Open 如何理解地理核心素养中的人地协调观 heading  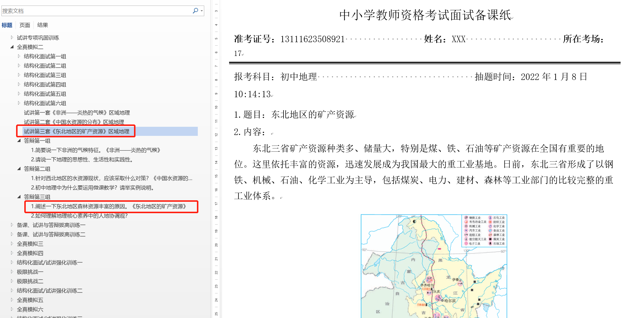[x=79, y=216]
